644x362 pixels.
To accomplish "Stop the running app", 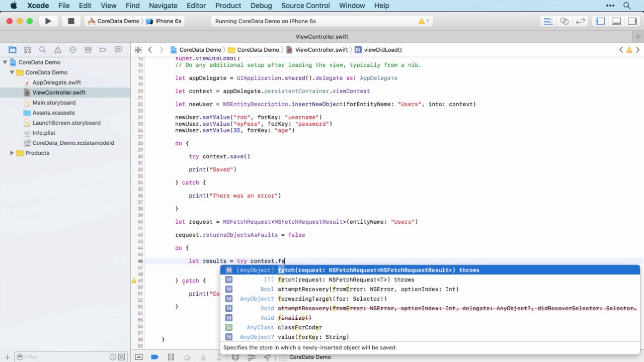I will click(x=71, y=21).
